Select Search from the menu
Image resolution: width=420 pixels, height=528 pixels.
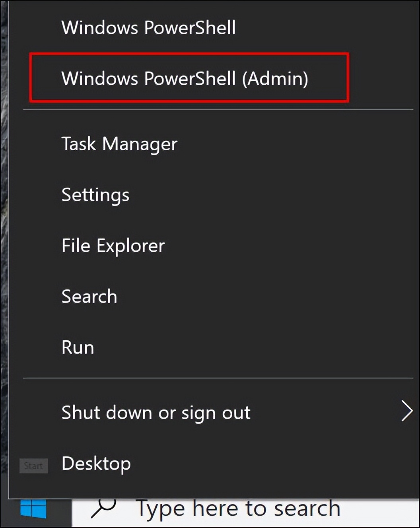[x=89, y=296]
